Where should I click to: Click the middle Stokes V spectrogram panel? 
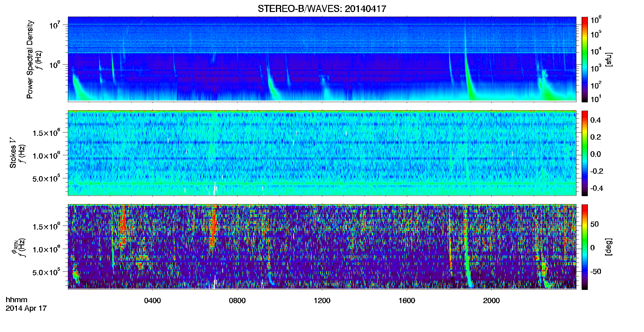[322, 153]
